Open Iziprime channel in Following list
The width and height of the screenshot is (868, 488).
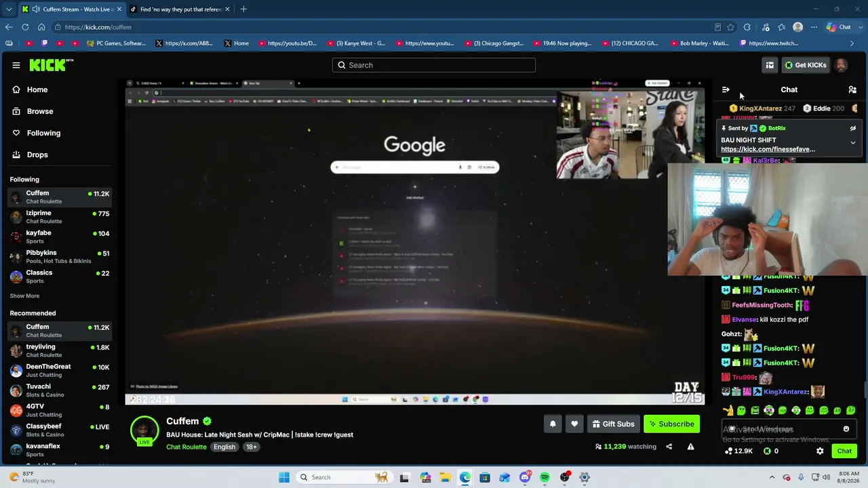pyautogui.click(x=60, y=217)
